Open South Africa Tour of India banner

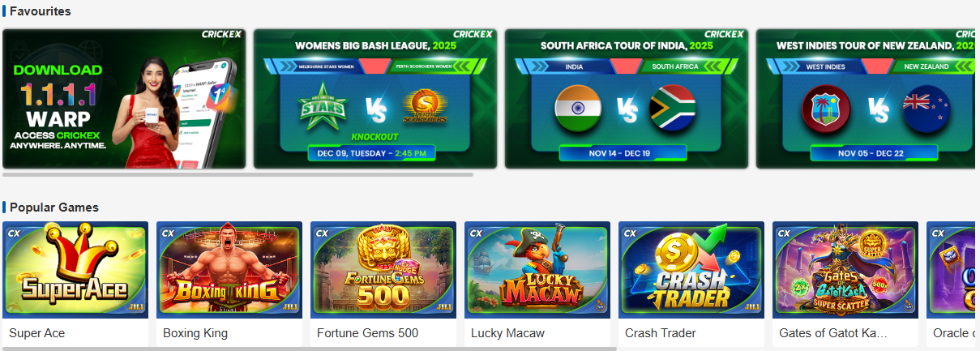627,99
